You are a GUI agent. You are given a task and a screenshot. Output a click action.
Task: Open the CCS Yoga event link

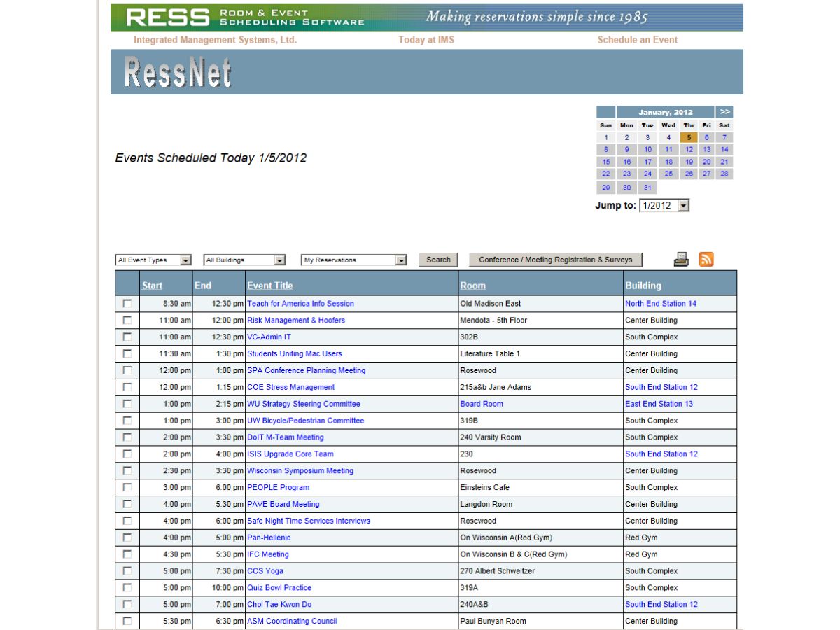coord(265,571)
